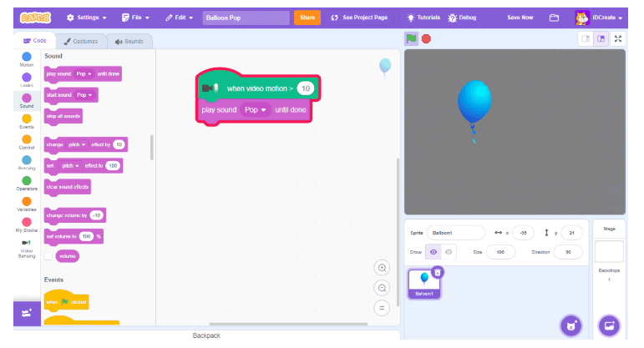The width and height of the screenshot is (644, 348).
Task: Switch to the Sounds tab
Action: (129, 41)
